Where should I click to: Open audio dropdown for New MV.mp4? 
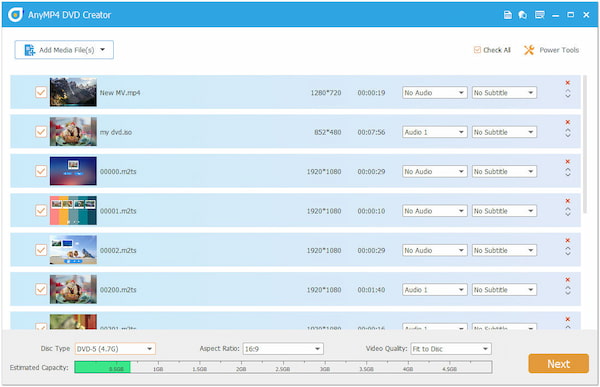coord(435,93)
